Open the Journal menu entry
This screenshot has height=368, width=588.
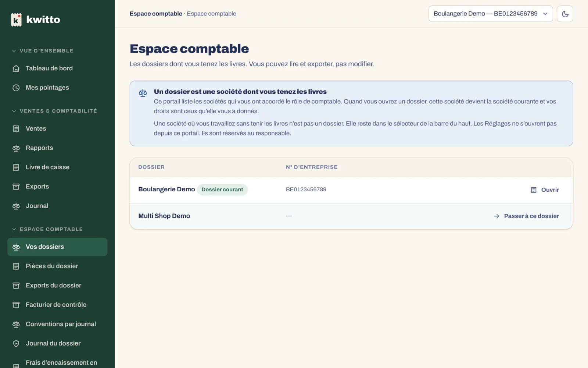(x=57, y=206)
